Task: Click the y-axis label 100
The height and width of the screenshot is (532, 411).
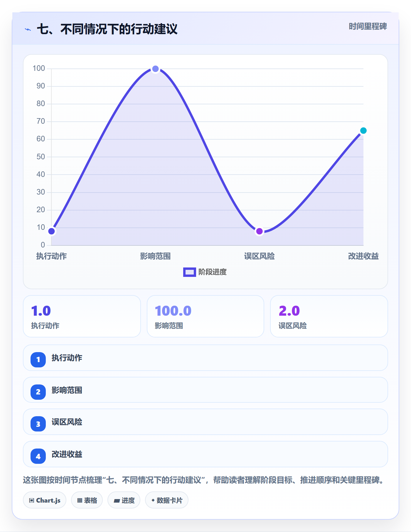Action: (x=39, y=68)
